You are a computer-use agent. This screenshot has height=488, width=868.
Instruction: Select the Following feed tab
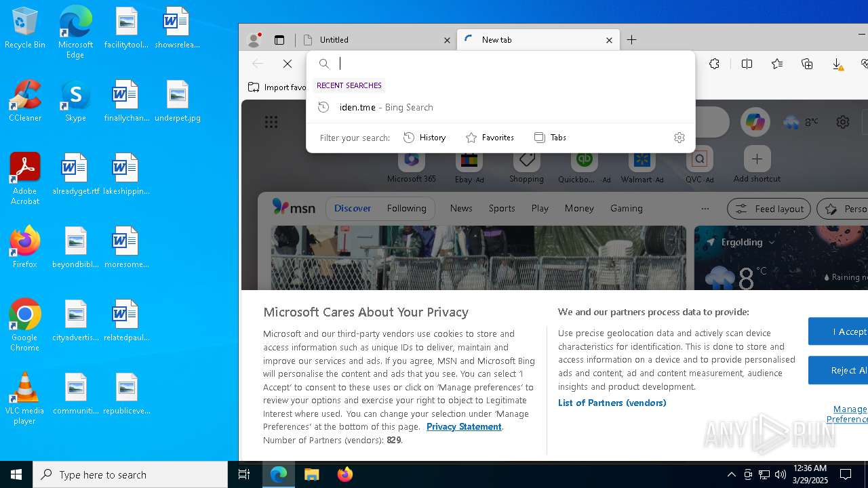407,209
